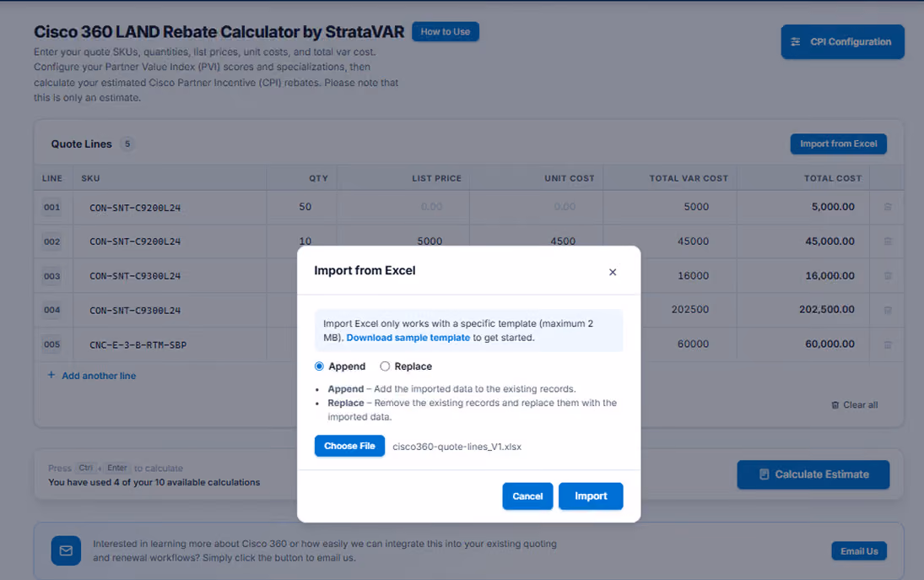
Task: Cancel the Excel import dialog
Action: pos(527,496)
